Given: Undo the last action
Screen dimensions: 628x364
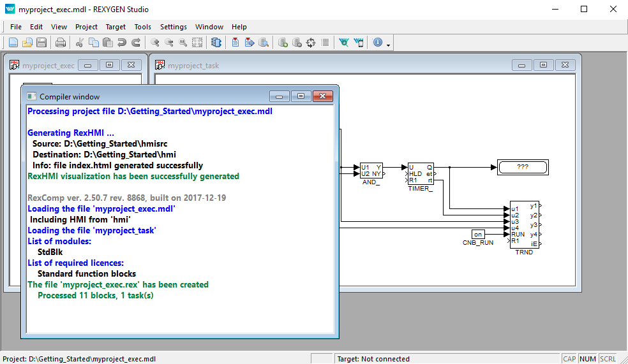Looking at the screenshot, I should point(122,43).
